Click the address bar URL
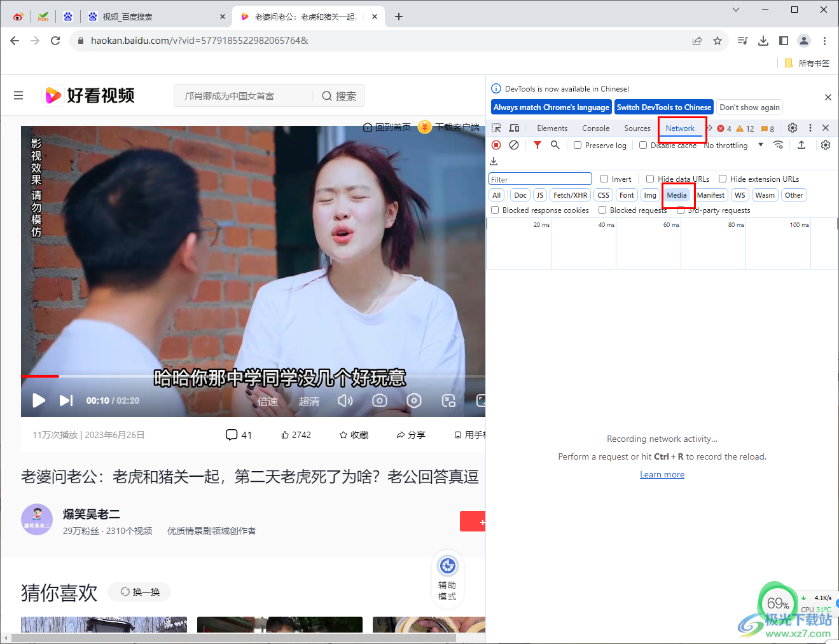The image size is (839, 644). [x=200, y=41]
